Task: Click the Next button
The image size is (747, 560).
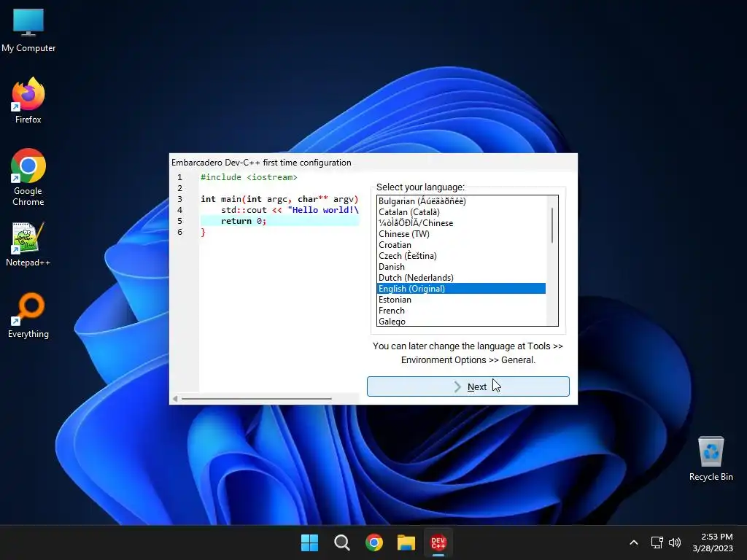Action: 468,386
